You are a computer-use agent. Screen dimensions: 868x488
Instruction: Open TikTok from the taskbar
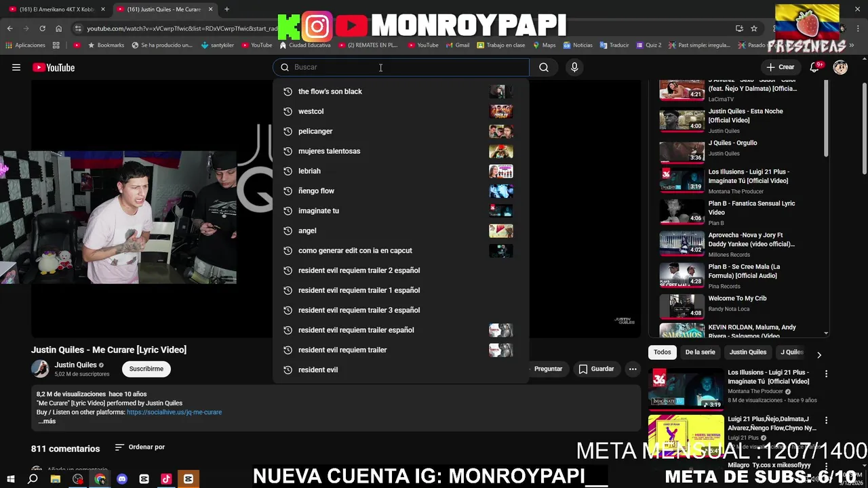[x=166, y=479]
